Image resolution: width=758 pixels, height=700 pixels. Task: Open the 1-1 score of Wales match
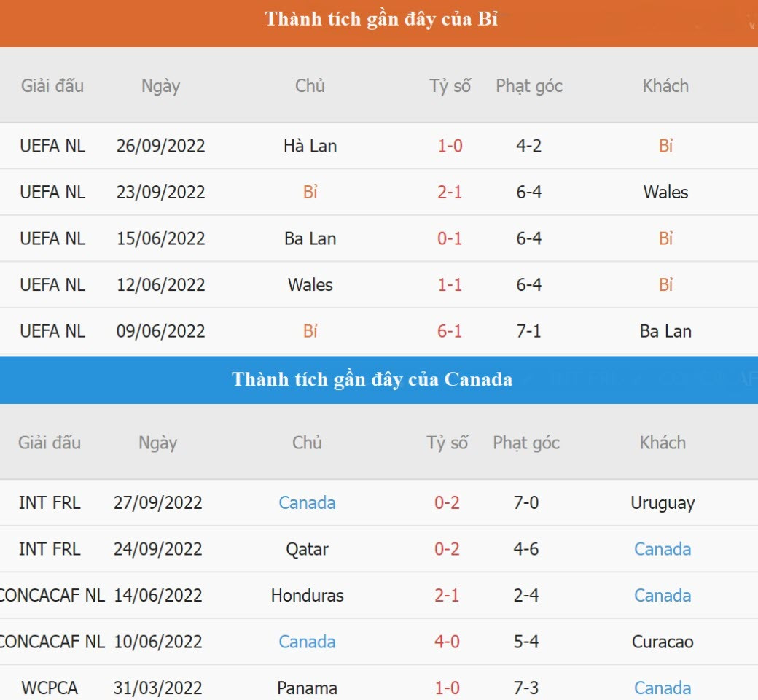click(450, 285)
